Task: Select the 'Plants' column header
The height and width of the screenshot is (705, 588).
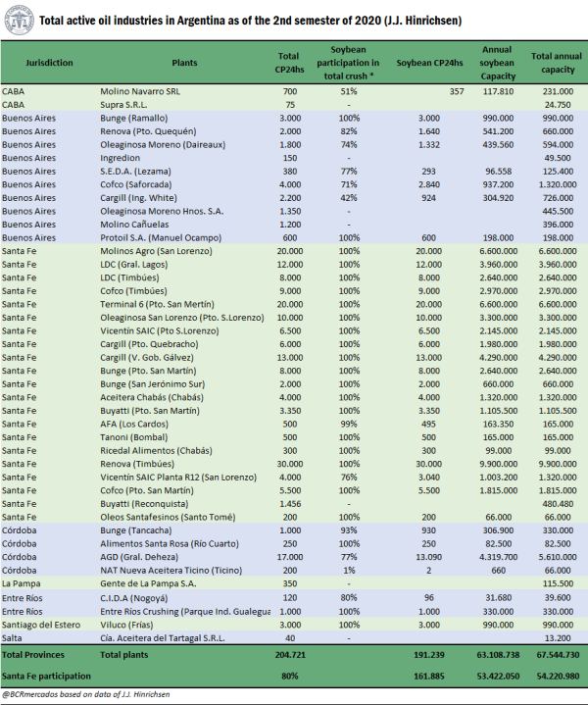Action: tap(184, 63)
